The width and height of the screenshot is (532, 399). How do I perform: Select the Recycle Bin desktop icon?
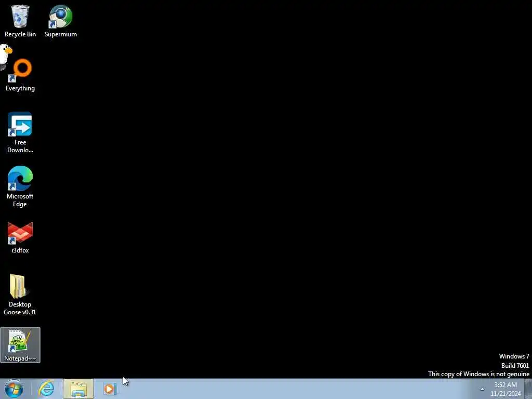20,20
